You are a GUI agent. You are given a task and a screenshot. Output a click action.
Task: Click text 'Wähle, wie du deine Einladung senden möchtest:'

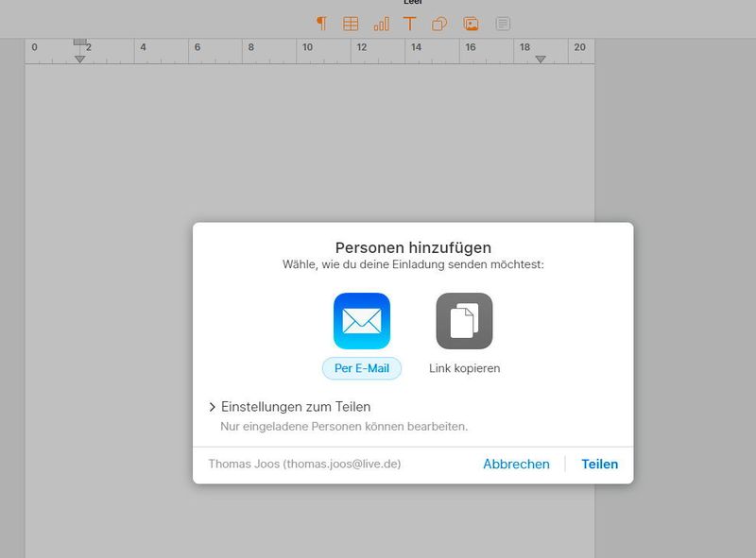413,264
